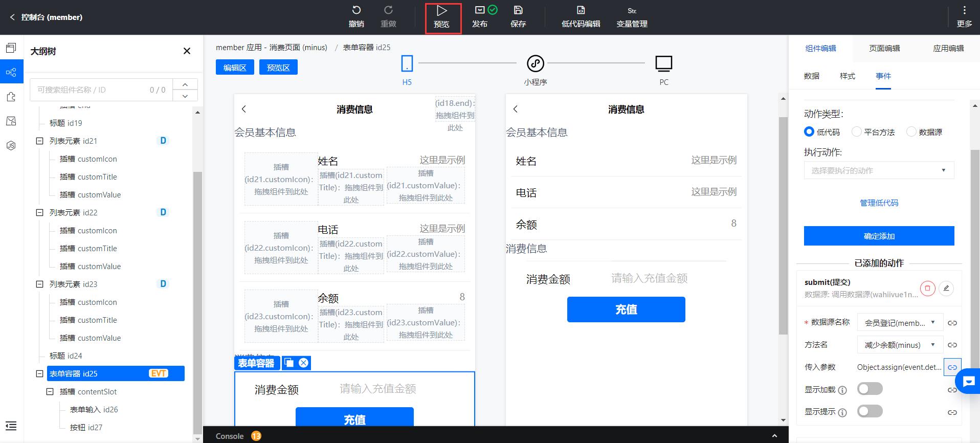Focus the 可搜索组件名称 / ID search field
Image resolution: width=980 pixels, height=443 pixels.
[x=101, y=90]
